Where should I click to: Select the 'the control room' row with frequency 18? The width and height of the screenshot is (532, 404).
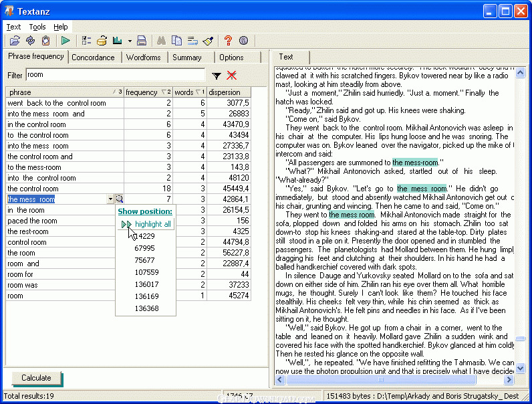(128, 189)
